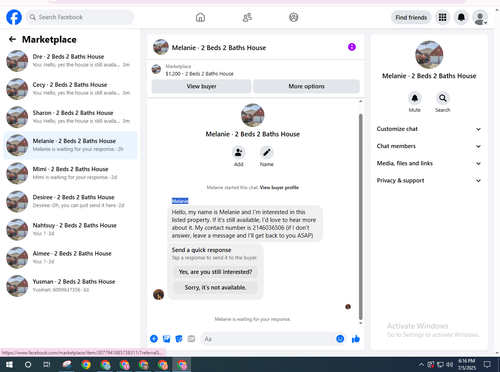This screenshot has height=372, width=500.
Task: Open the Home feed icon
Action: (200, 17)
